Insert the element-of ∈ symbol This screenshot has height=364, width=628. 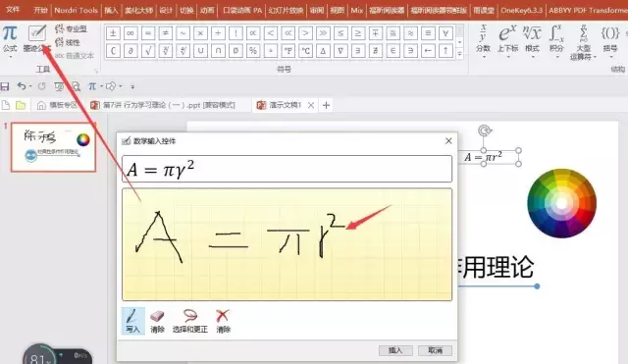[x=392, y=51]
